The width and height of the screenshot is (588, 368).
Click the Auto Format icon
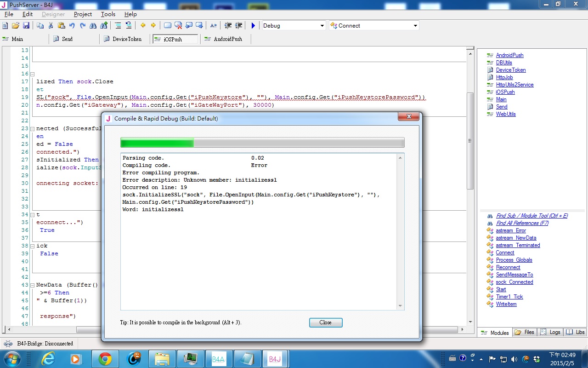214,26
